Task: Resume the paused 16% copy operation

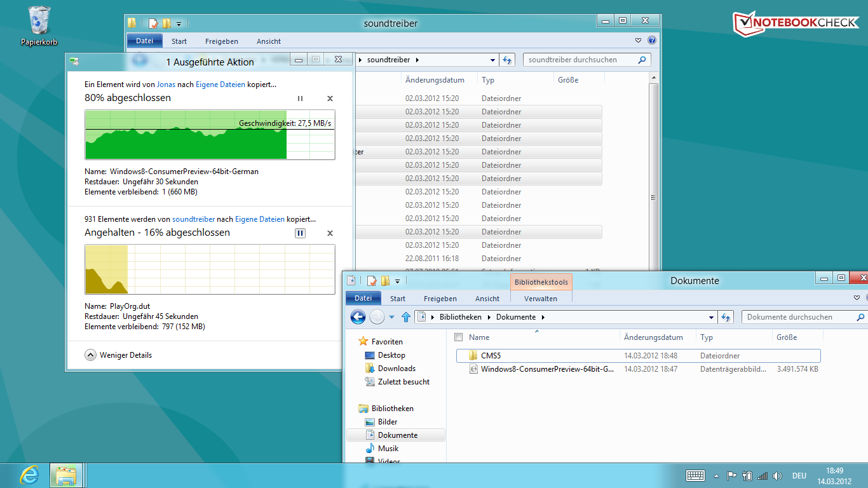Action: pyautogui.click(x=301, y=233)
